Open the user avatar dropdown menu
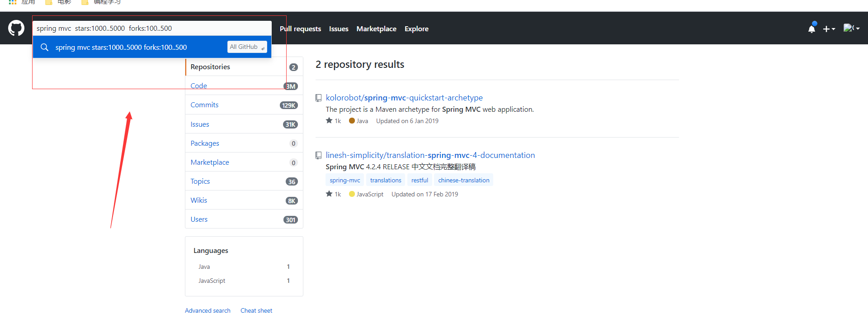 [851, 29]
